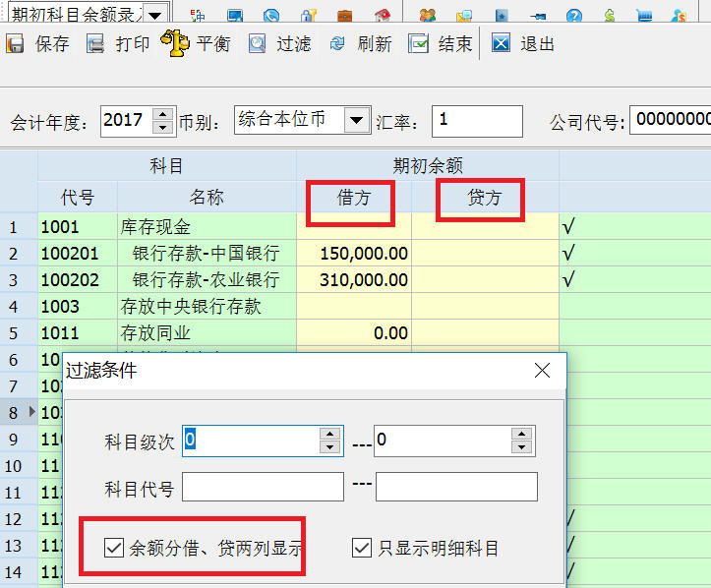The width and height of the screenshot is (711, 588).
Task: Select 银行存款-农业银行 name cell
Action: (207, 279)
